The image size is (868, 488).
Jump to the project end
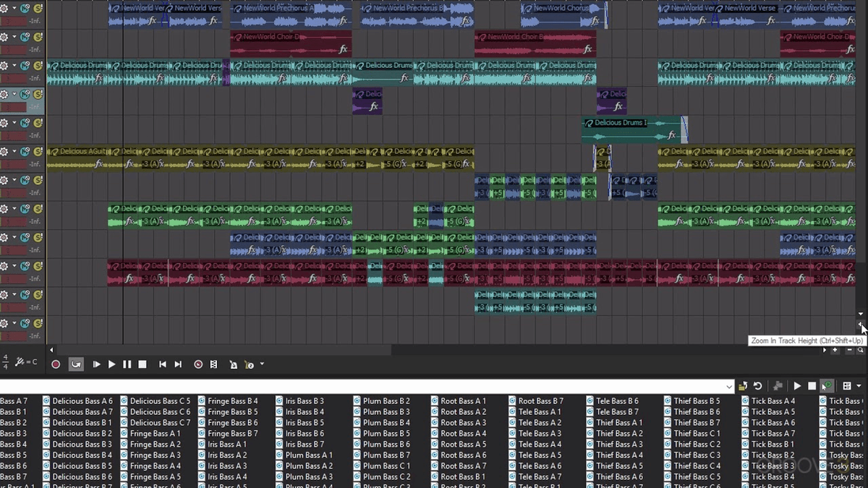[178, 365]
